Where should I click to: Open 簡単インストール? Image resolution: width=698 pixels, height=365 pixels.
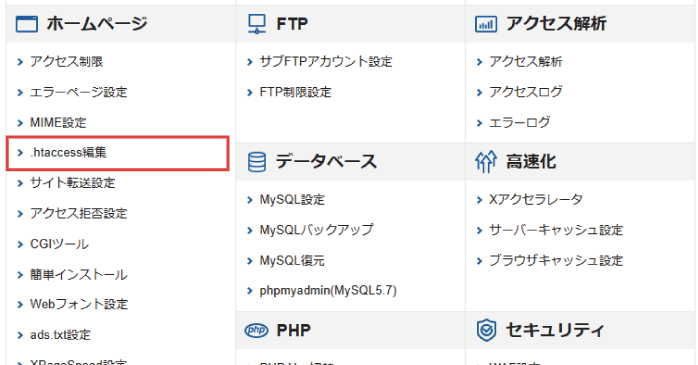click(78, 274)
